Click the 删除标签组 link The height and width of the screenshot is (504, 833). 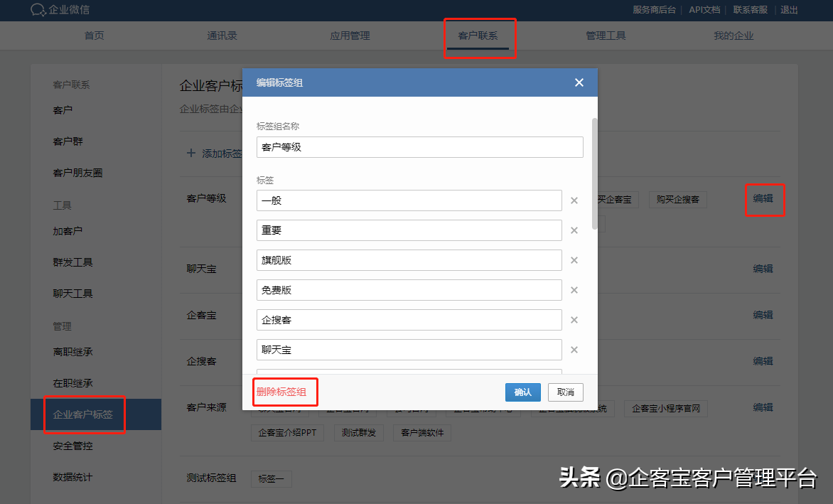click(281, 392)
